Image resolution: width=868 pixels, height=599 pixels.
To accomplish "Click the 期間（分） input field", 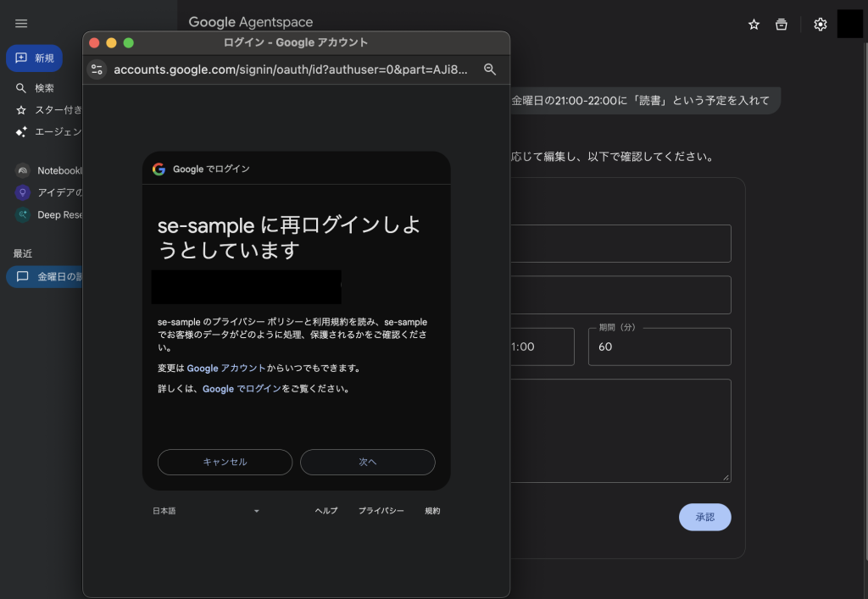I will point(659,347).
